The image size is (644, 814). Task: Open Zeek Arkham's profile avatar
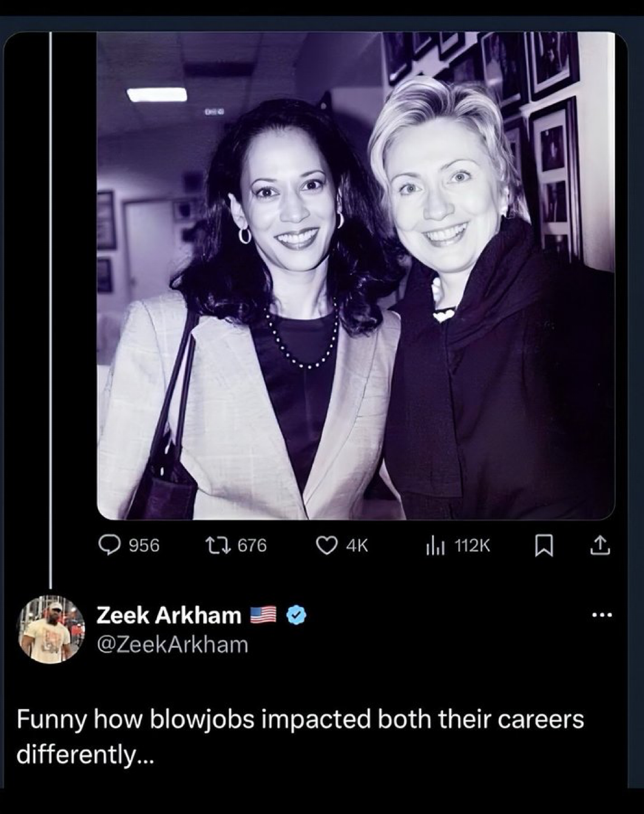pos(52,629)
